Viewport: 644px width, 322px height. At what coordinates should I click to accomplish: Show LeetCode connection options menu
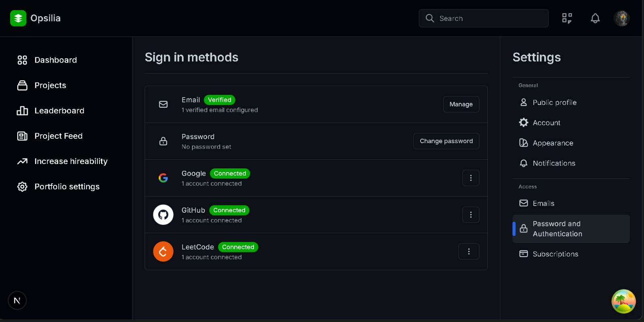pyautogui.click(x=469, y=252)
